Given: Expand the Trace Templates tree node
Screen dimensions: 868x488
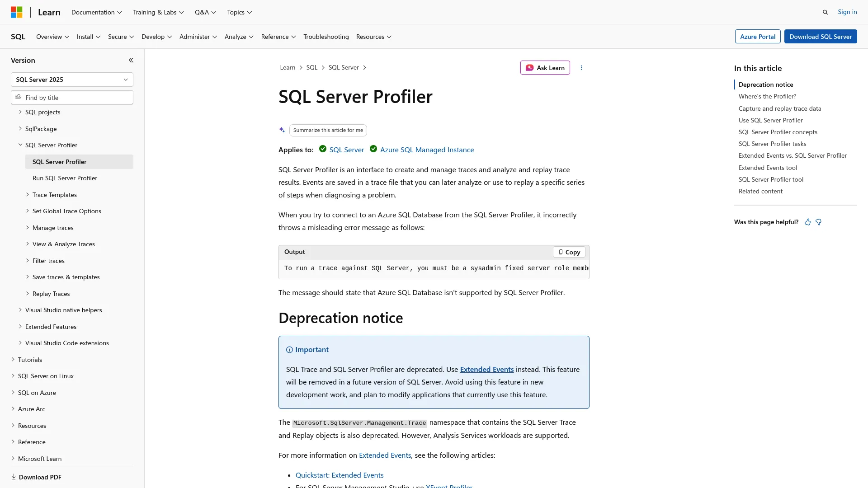Looking at the screenshot, I should pos(28,194).
